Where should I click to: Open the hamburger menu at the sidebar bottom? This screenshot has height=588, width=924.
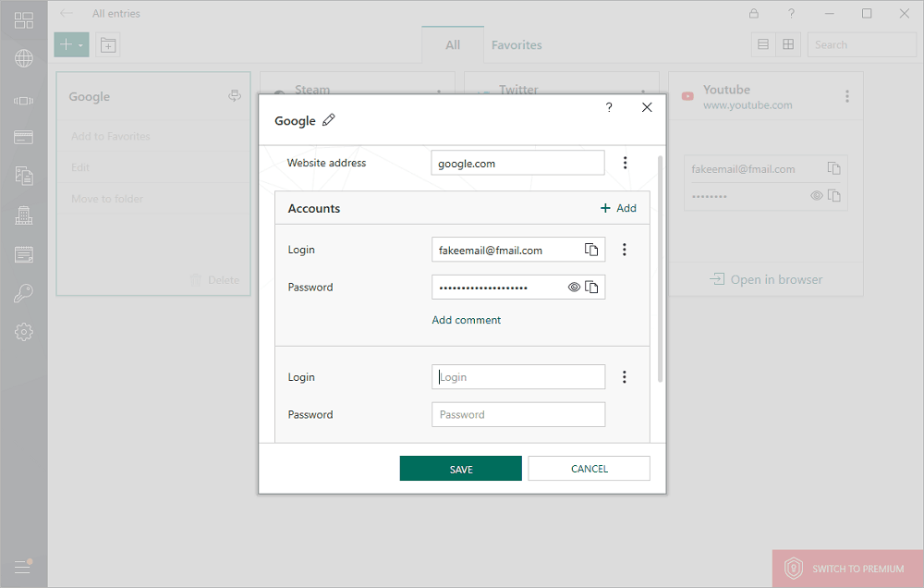22,566
